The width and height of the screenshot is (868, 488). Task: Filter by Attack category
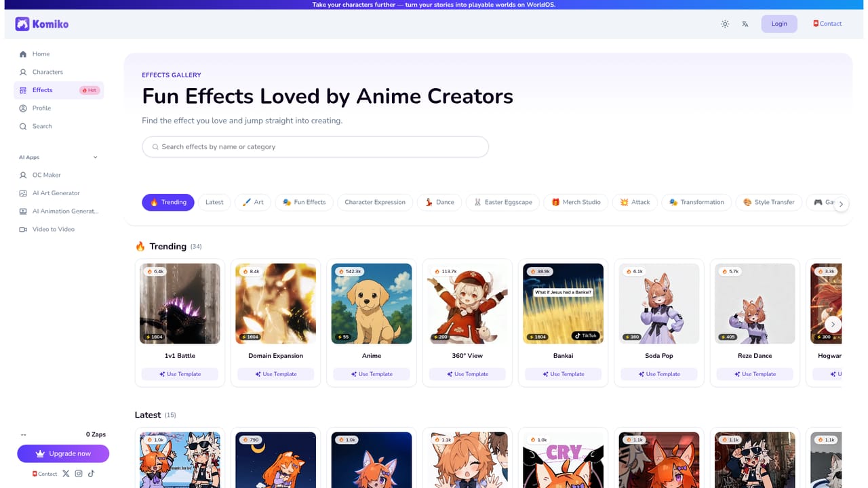tap(635, 202)
